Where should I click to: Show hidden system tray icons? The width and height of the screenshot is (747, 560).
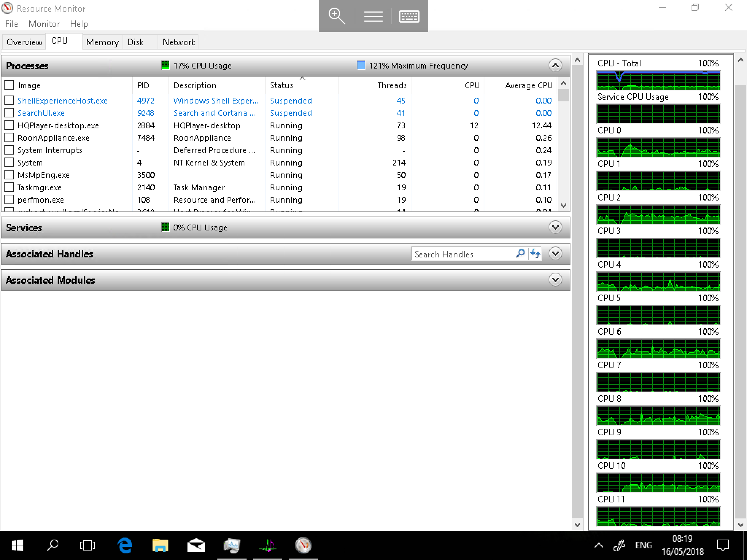tap(599, 545)
